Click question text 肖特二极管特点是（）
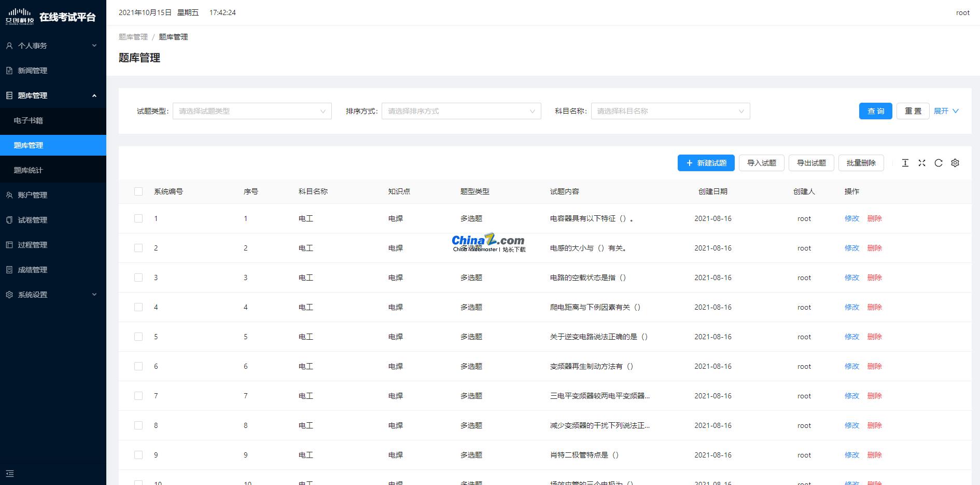This screenshot has width=980, height=485. (x=584, y=455)
